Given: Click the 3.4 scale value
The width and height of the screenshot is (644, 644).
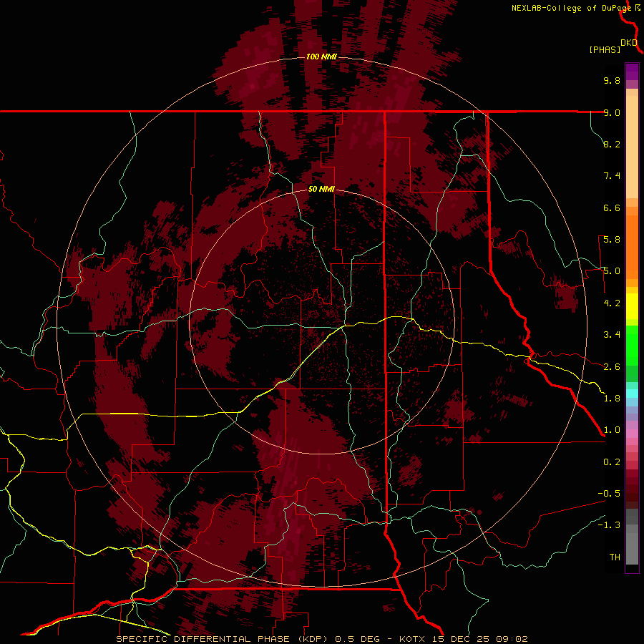Looking at the screenshot, I should [612, 335].
